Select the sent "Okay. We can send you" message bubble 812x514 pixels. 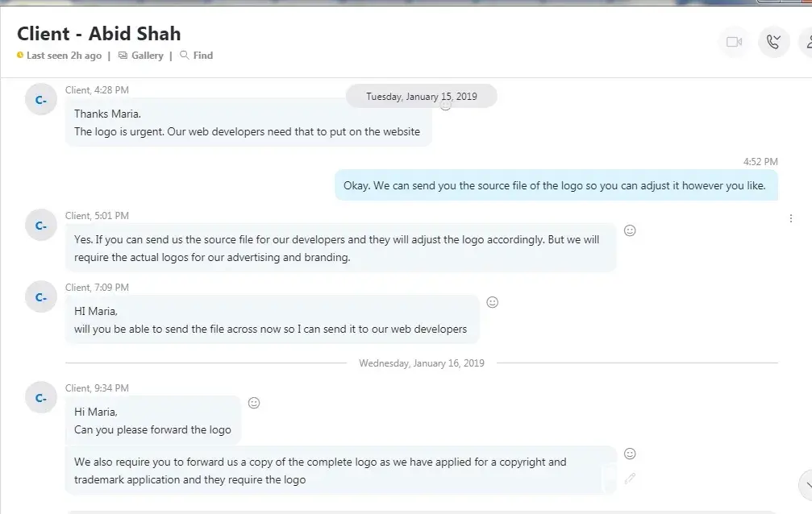pyautogui.click(x=556, y=185)
